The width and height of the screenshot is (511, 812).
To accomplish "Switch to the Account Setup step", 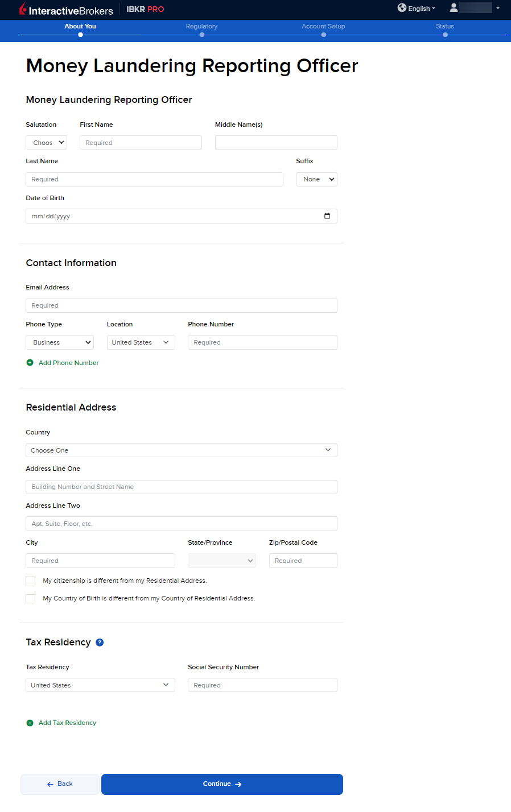I will (x=323, y=27).
